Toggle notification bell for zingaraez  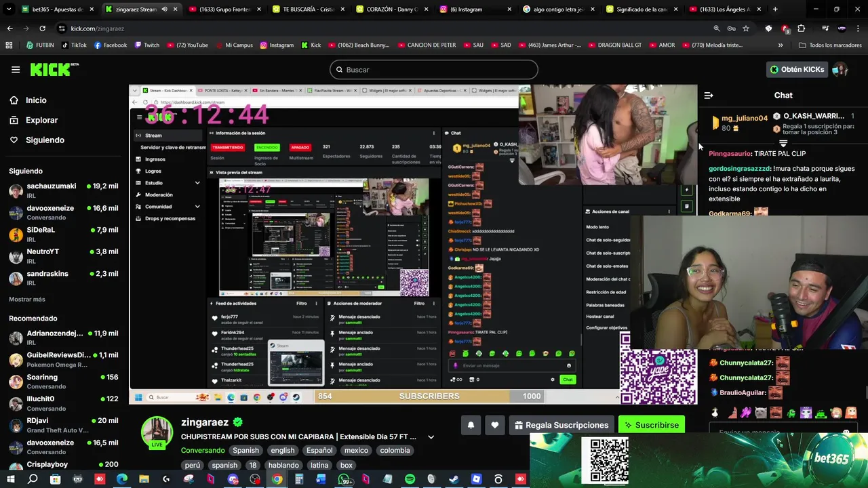click(471, 425)
